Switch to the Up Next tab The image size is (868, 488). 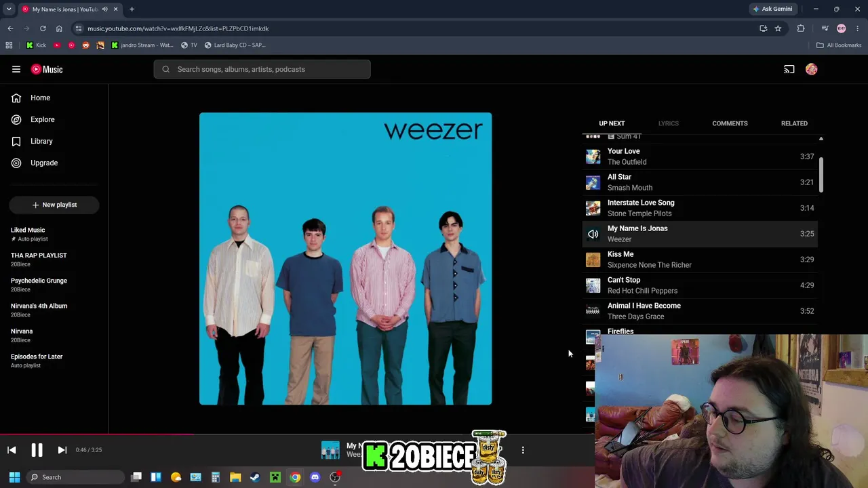tap(612, 123)
